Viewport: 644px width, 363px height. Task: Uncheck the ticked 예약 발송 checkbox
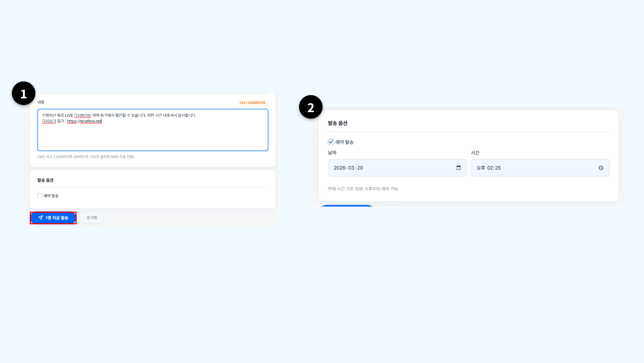[331, 142]
